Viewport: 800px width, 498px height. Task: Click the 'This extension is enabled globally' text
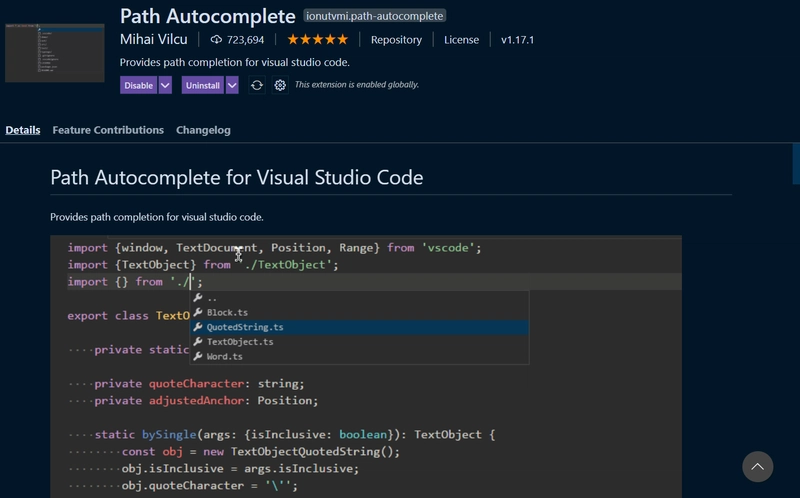click(357, 85)
